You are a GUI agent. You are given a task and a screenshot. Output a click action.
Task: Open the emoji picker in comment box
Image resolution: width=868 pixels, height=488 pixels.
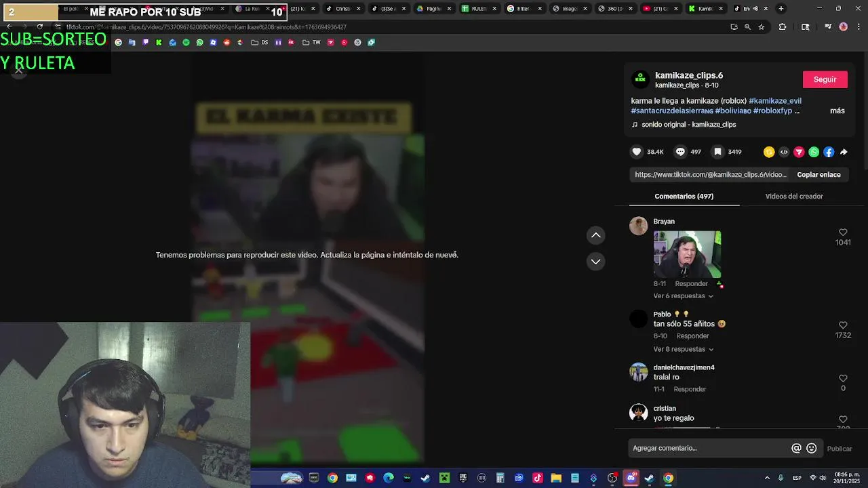[811, 448]
